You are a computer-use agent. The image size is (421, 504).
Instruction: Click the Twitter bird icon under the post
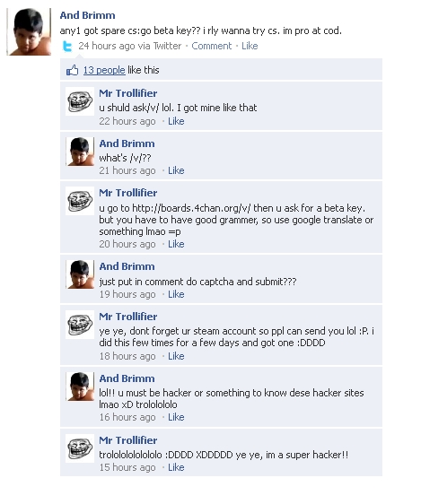tap(67, 47)
